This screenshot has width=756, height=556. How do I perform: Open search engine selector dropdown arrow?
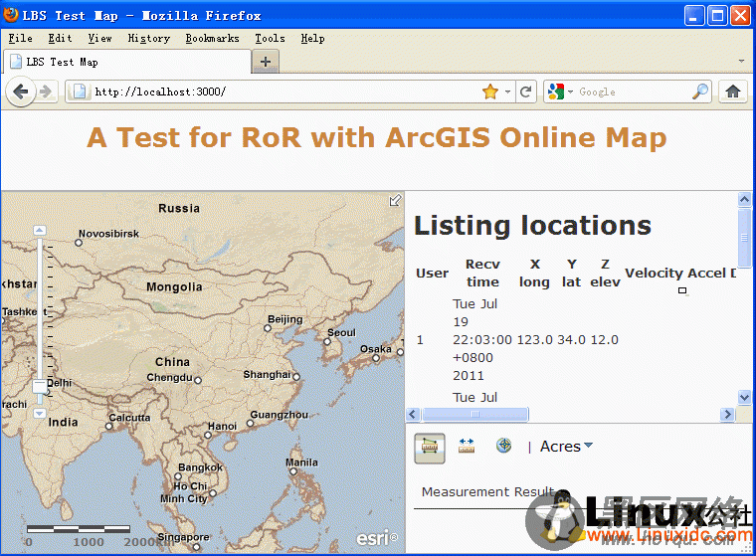click(x=570, y=92)
